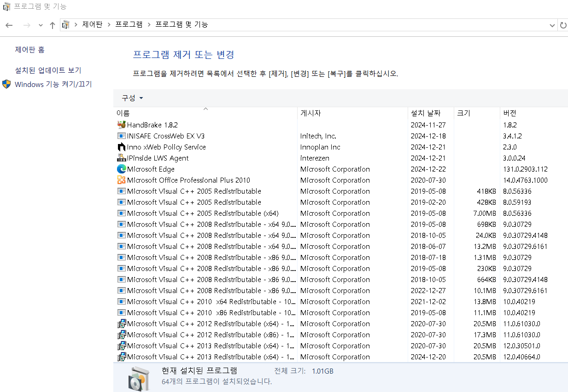The width and height of the screenshot is (568, 392).
Task: Click icon of Visual C++ 2013 row version 12.0.30501.0
Action: (x=122, y=346)
